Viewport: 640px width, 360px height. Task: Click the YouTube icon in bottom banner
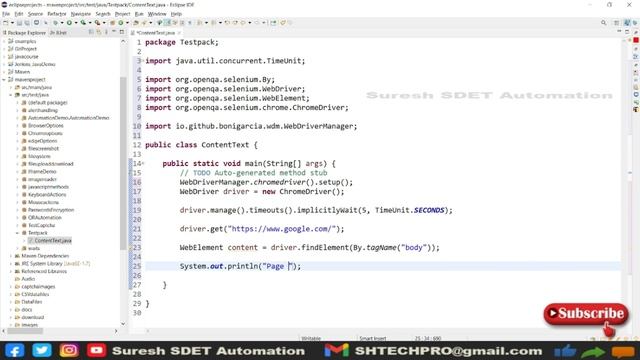(96, 351)
